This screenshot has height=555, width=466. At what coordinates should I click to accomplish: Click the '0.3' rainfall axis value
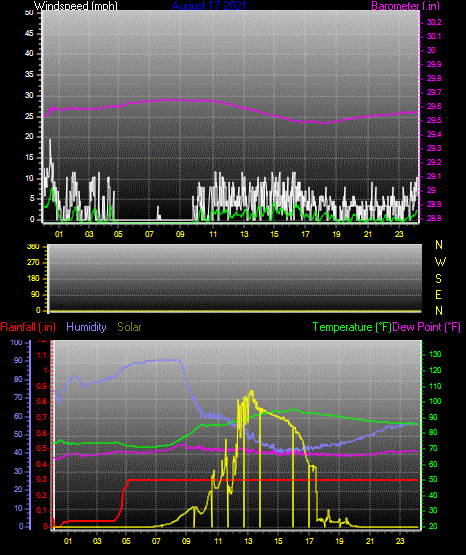click(x=42, y=479)
